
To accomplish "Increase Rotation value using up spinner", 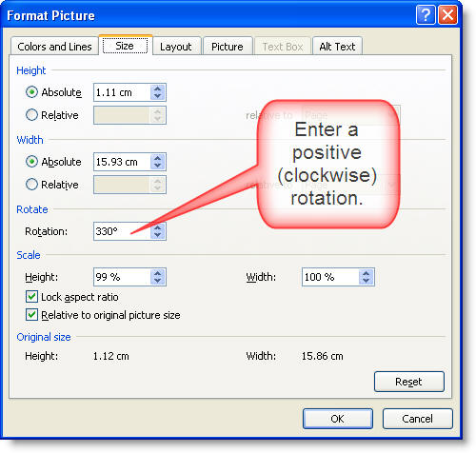I will (x=158, y=227).
